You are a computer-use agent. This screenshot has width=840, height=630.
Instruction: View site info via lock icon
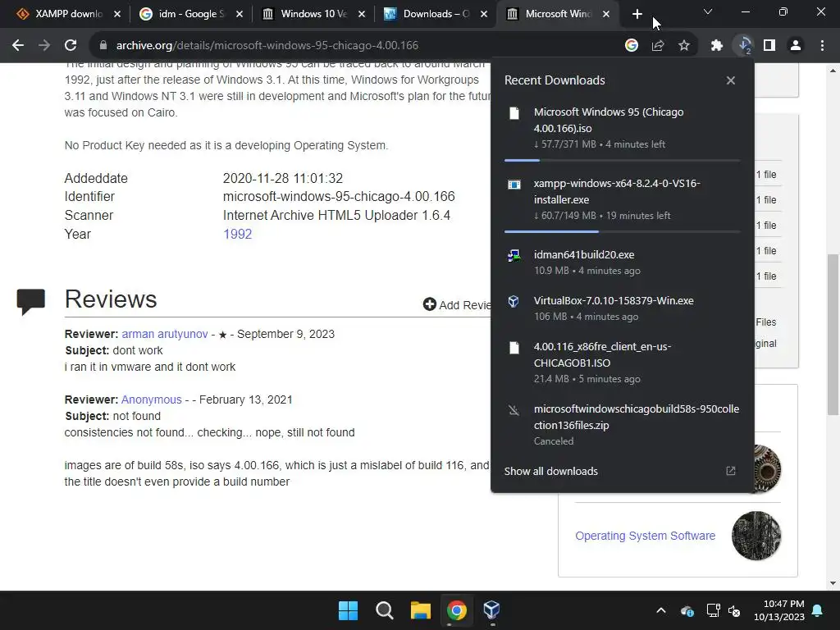click(x=103, y=46)
